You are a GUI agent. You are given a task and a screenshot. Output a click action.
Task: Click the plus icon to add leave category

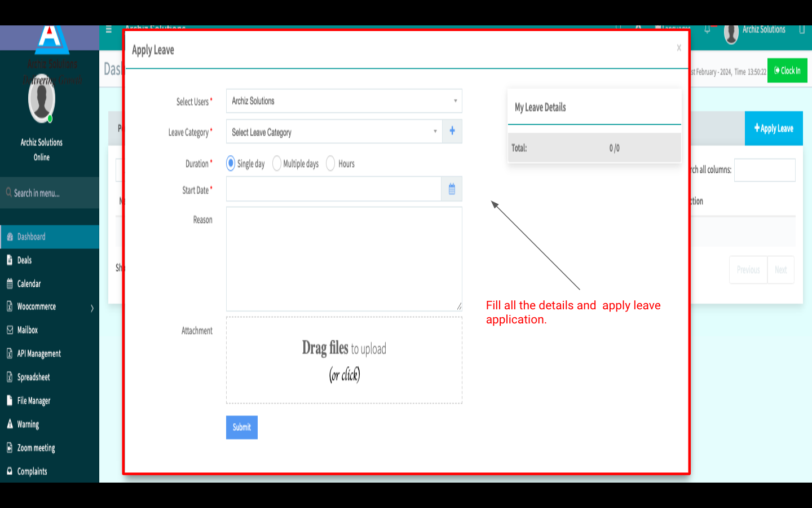click(x=452, y=131)
